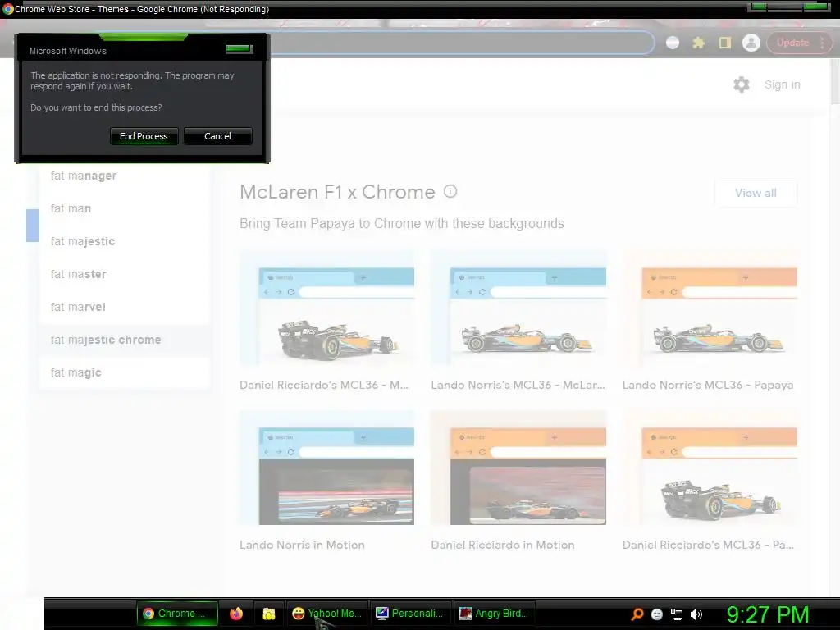
Task: Switch to Angry Birds taskbar button
Action: [495, 614]
